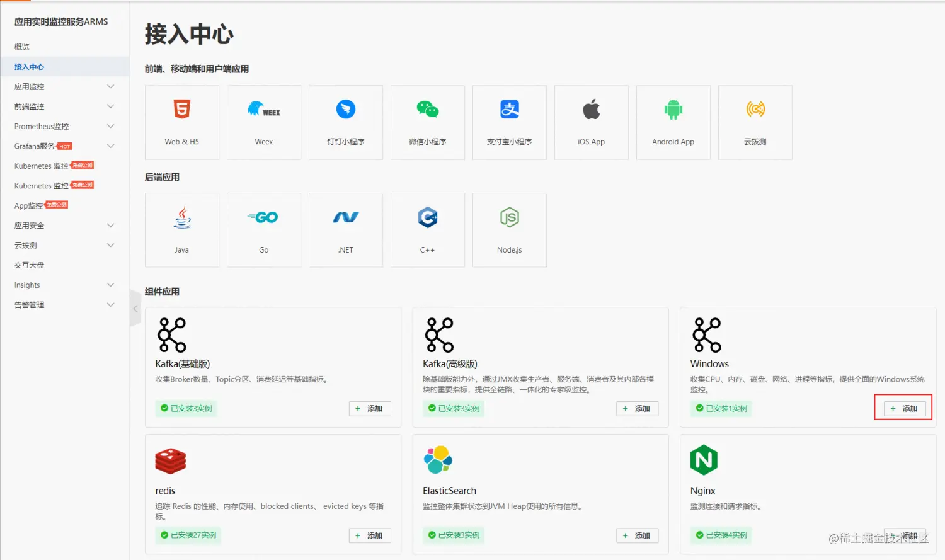
Task: Click the redis red cube icon
Action: 171,461
